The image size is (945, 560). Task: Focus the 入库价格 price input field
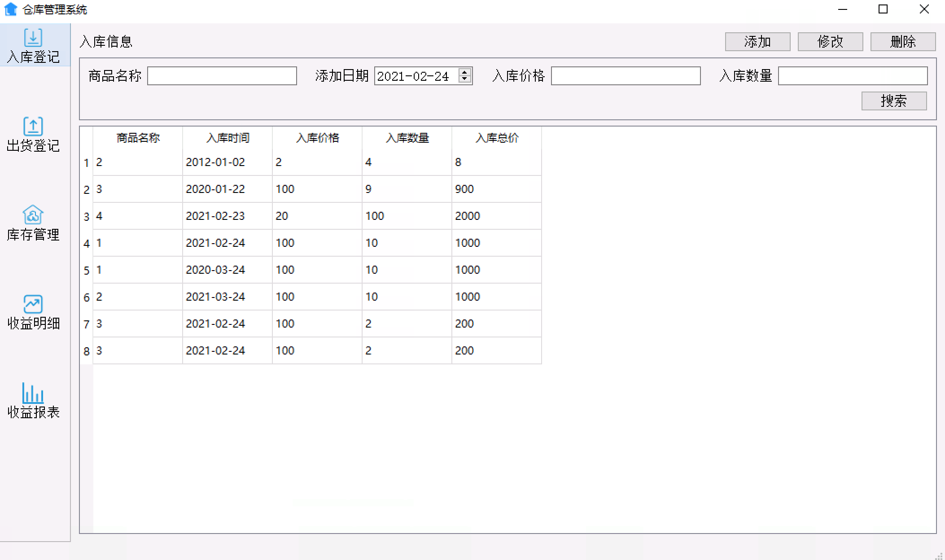pos(625,76)
